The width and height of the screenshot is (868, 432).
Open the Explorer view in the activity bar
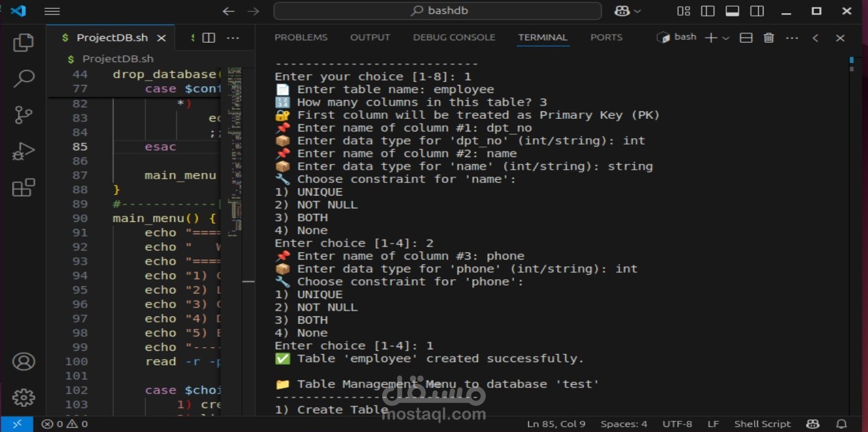tap(23, 42)
